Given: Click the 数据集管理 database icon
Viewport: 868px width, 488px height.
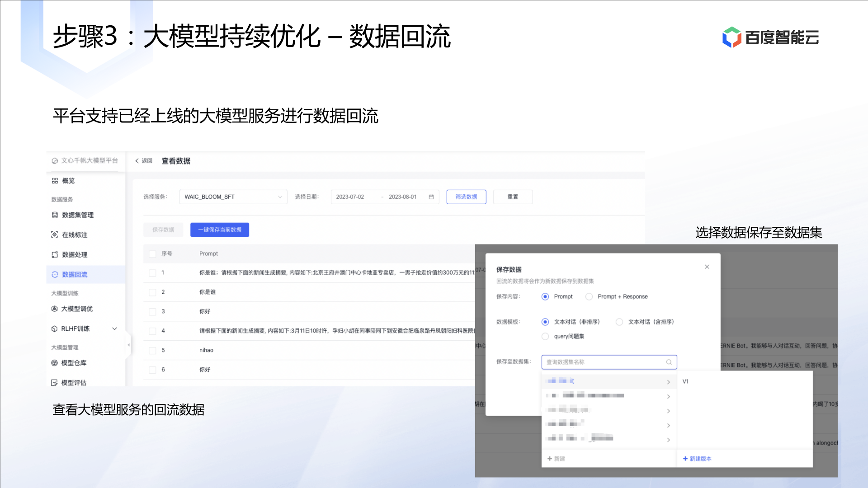Looking at the screenshot, I should click(55, 215).
